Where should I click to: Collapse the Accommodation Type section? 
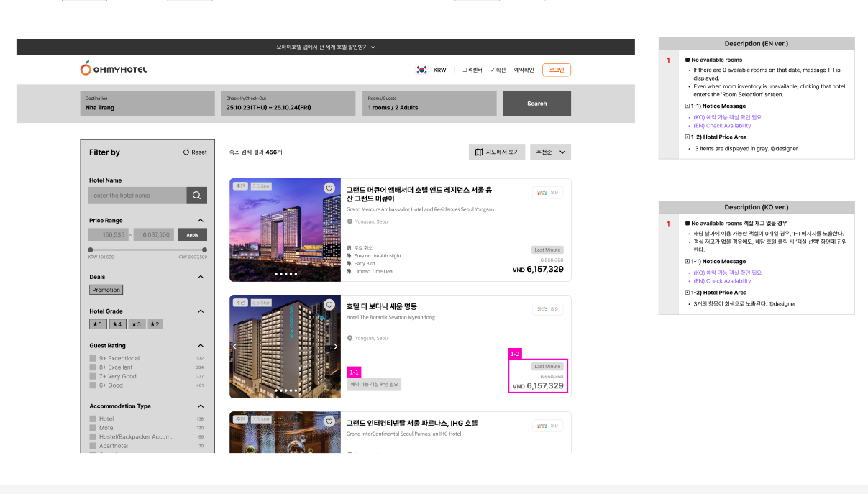(201, 406)
